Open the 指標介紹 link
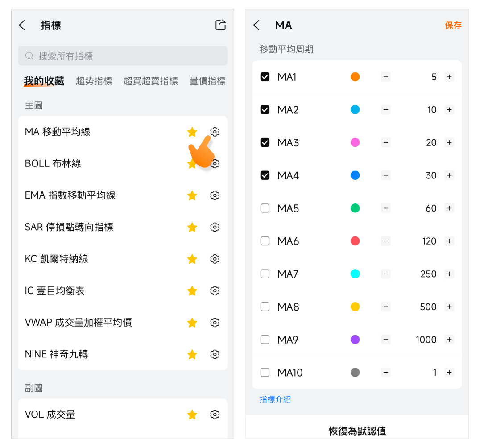 pos(275,399)
